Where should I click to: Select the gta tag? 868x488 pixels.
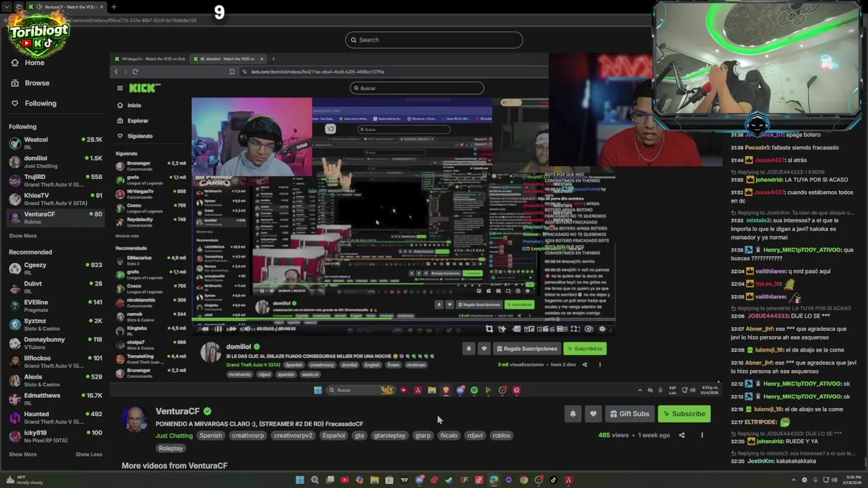coord(359,436)
